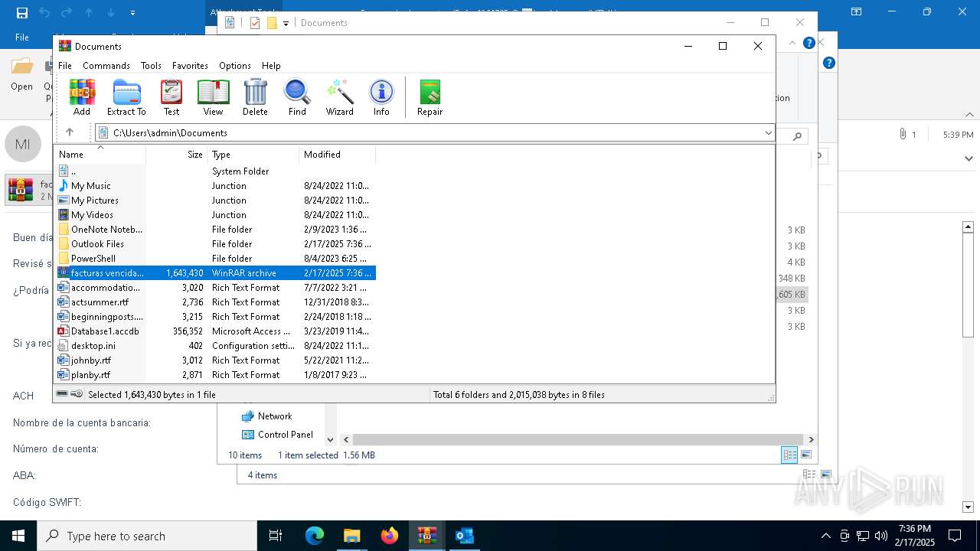Click Explorer horizontal scrollbar left arrow
This screenshot has height=551, width=980.
point(346,440)
